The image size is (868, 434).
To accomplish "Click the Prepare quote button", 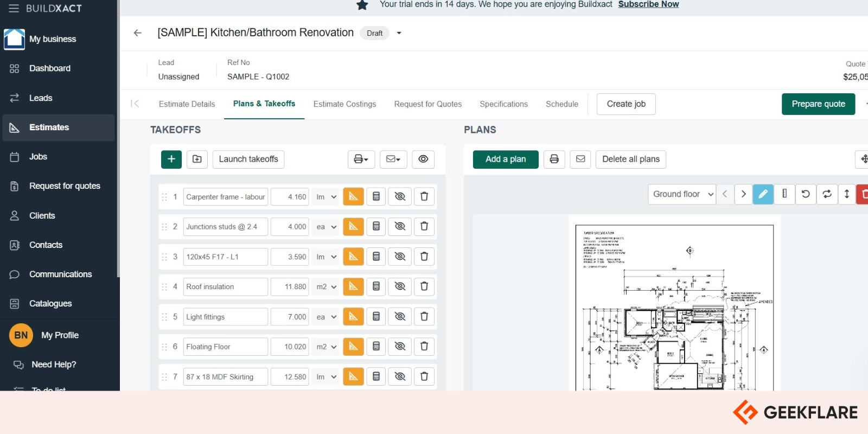I will [818, 104].
